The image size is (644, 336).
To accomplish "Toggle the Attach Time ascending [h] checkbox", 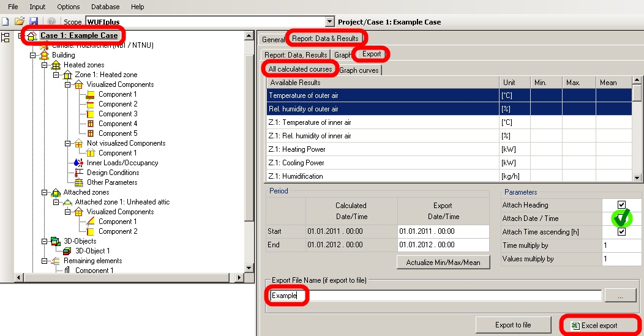I will pos(621,232).
